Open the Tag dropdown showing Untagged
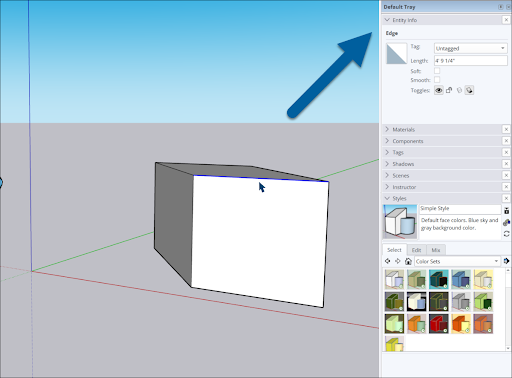Viewport: 512px width, 378px height. click(x=470, y=48)
